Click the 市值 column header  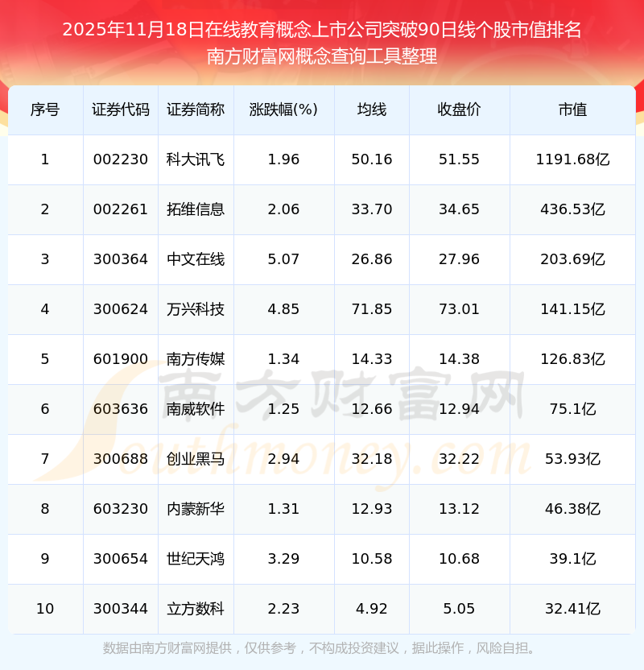tap(572, 110)
